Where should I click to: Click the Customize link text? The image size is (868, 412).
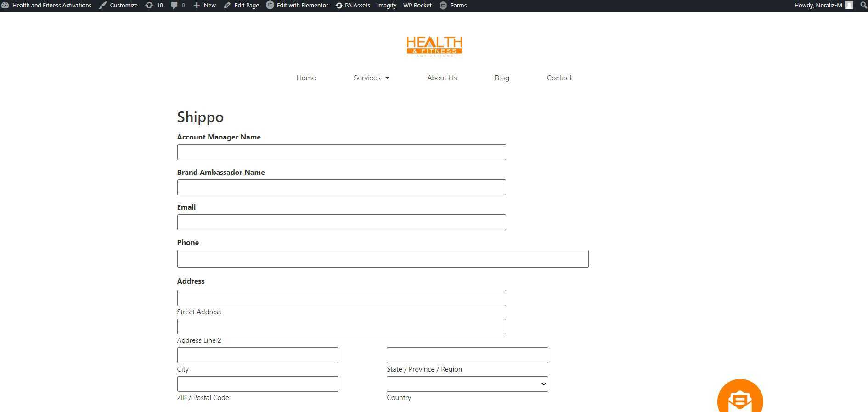pyautogui.click(x=124, y=6)
